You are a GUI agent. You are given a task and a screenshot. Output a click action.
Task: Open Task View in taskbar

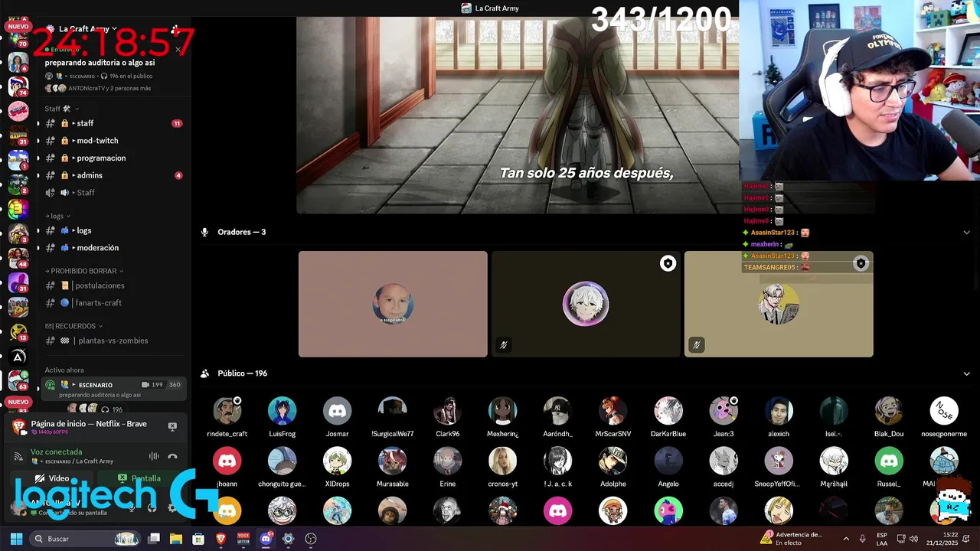click(154, 539)
